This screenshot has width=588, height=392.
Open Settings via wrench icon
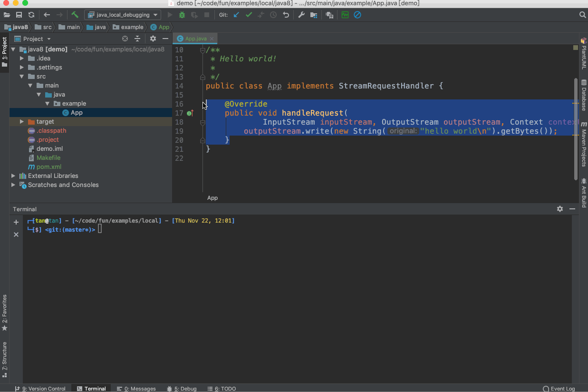coord(301,15)
